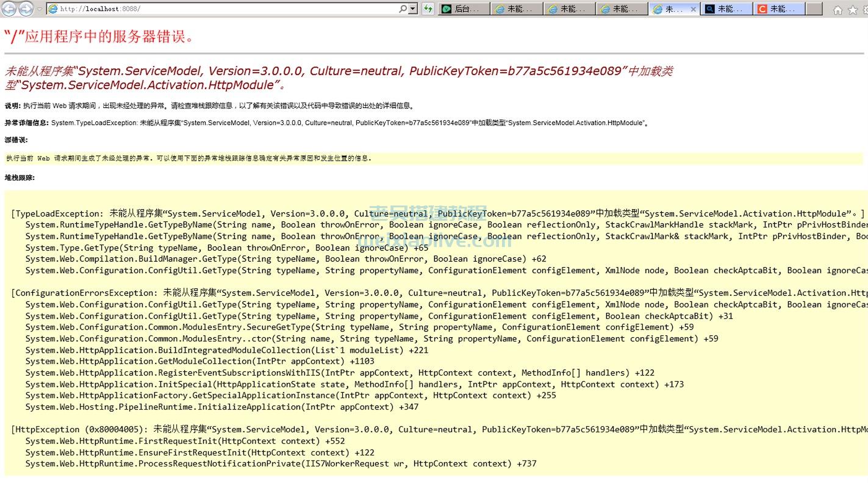Open a new blank tab
The image size is (868, 483).
pyautogui.click(x=814, y=9)
